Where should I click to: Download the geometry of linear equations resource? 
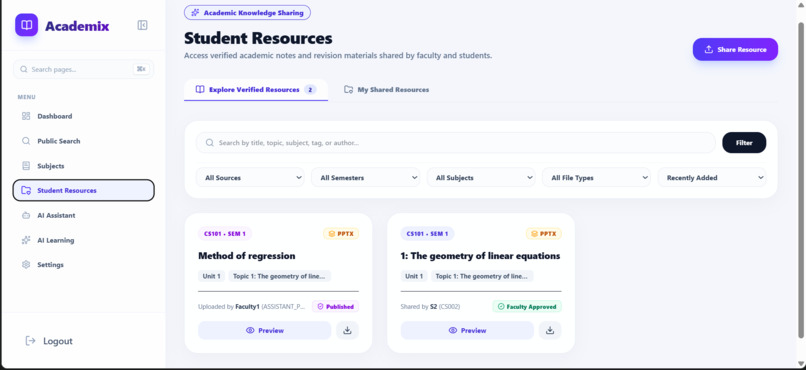(550, 330)
